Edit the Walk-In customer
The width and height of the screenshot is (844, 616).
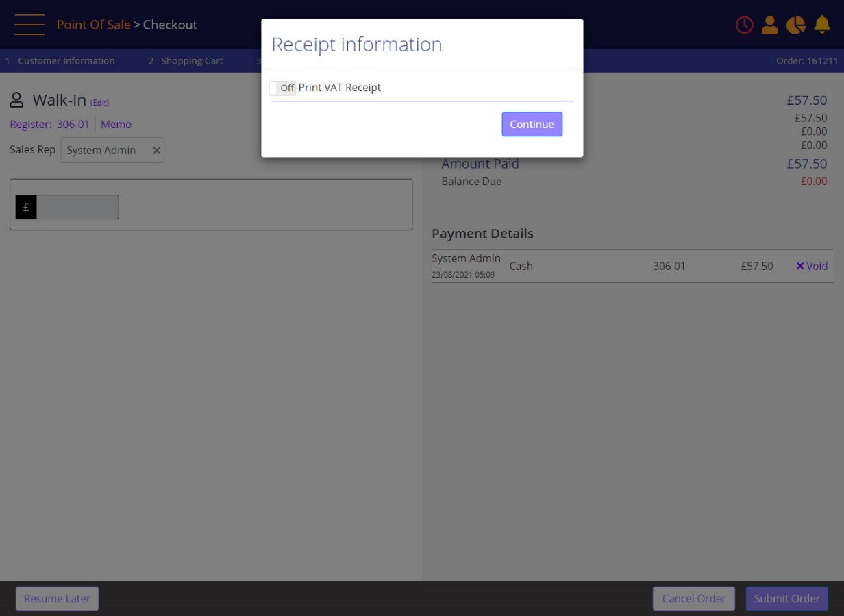pyautogui.click(x=100, y=103)
